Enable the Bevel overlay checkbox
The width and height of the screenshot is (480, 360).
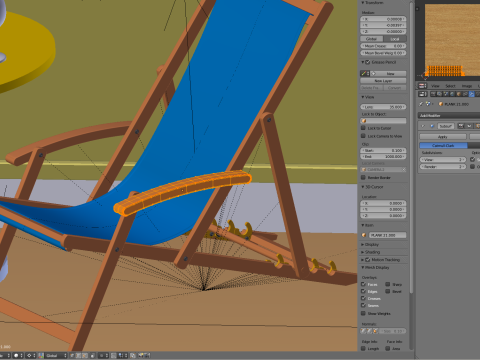click(x=388, y=291)
